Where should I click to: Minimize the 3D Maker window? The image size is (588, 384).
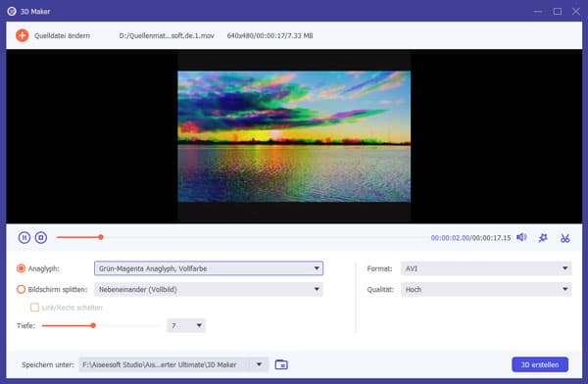coord(537,11)
